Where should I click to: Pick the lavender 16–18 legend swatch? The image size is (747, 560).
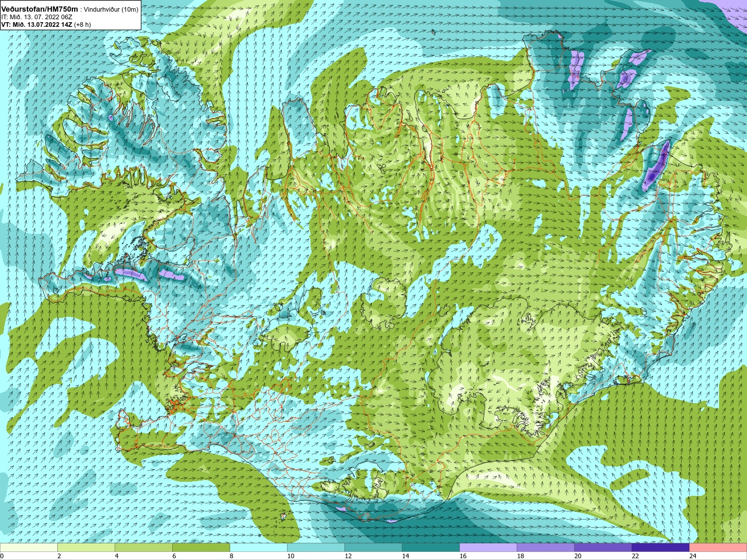point(488,548)
